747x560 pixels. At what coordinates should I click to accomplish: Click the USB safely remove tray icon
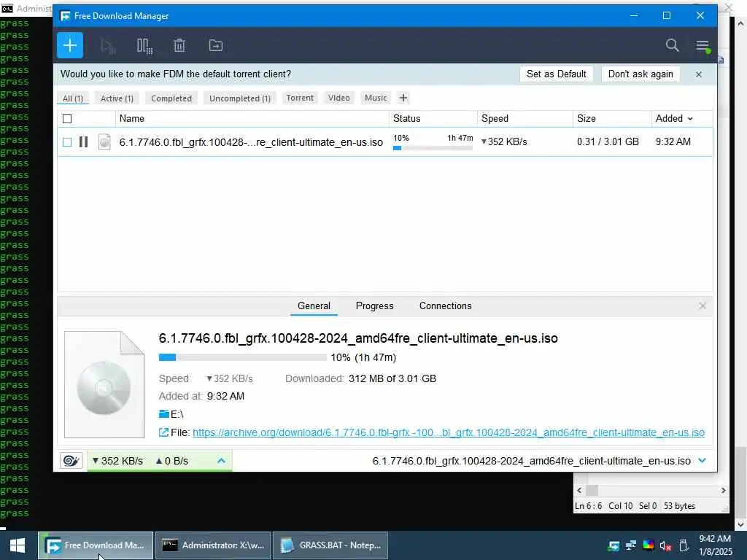684,545
